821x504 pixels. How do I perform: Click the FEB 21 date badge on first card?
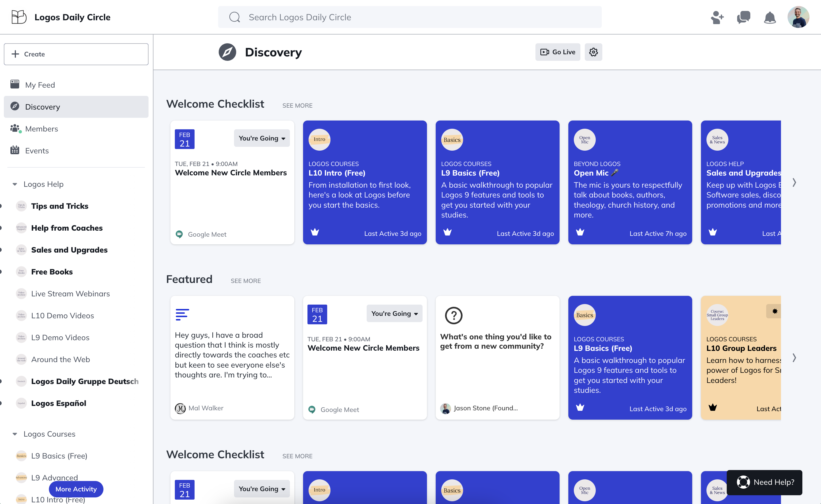coord(184,139)
